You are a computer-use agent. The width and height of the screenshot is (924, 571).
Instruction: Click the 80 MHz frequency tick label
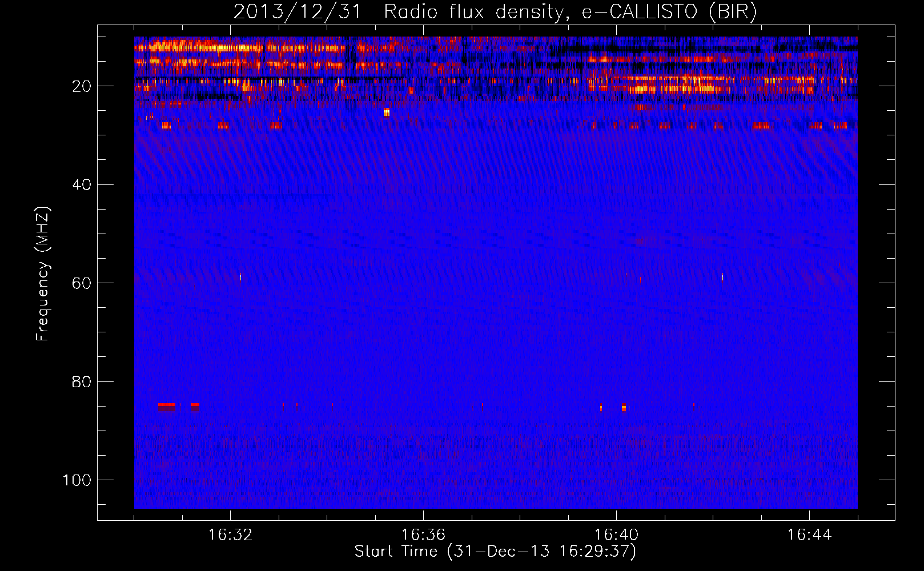point(82,381)
